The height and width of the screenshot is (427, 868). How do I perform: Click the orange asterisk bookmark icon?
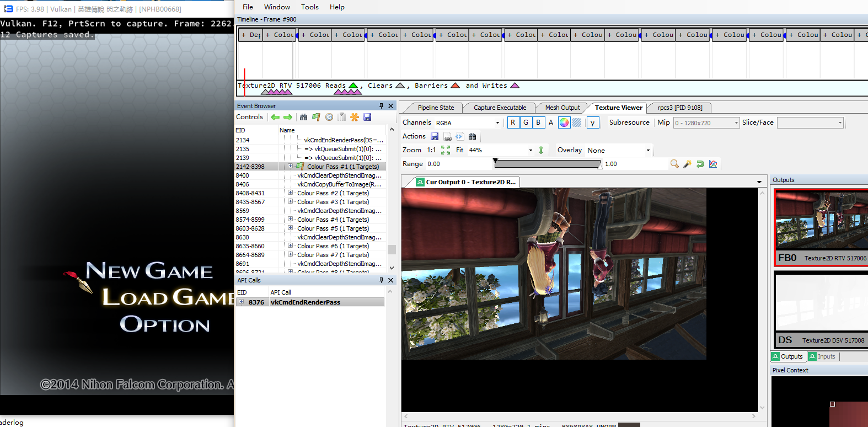[x=355, y=117]
